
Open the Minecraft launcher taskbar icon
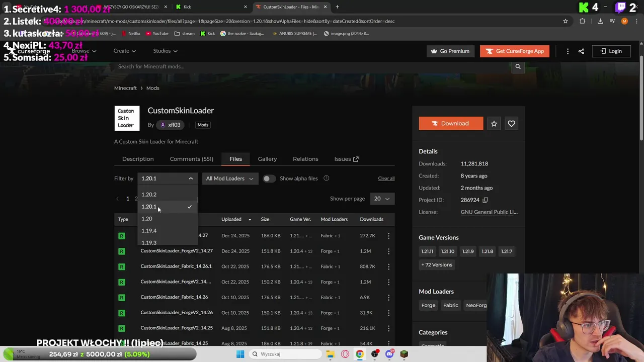404,354
